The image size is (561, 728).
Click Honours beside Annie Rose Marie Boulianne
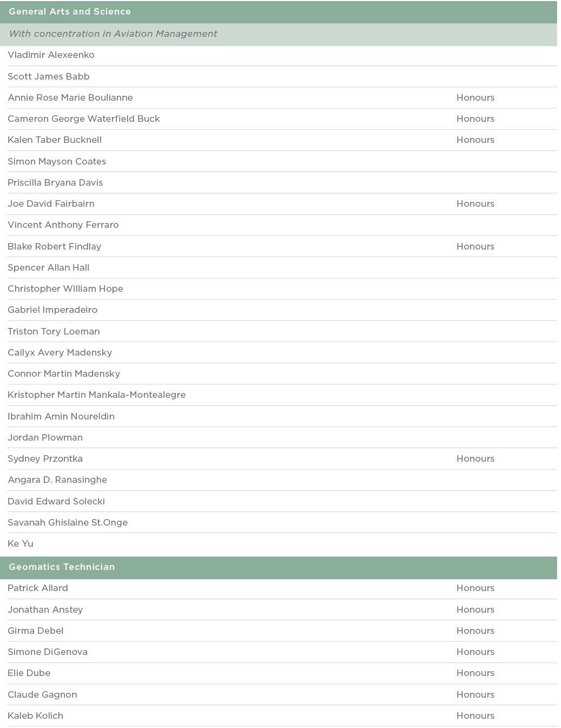coord(475,97)
